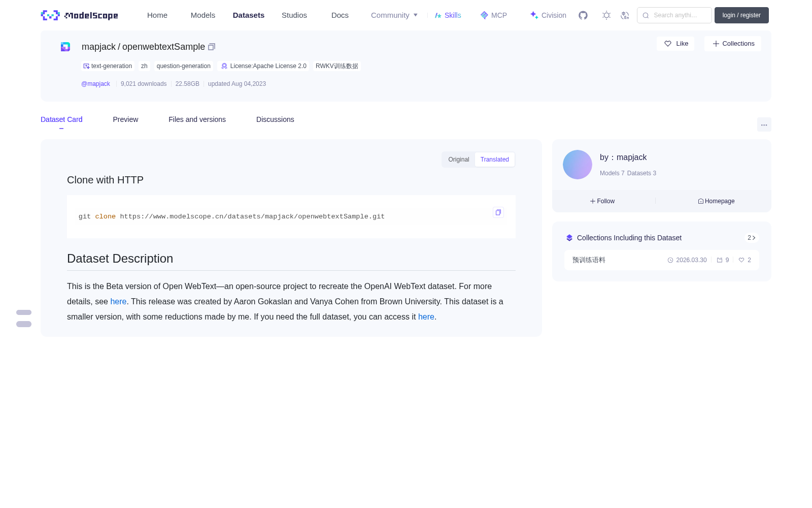Open Studios in the top navigation
Viewport: 812px width, 508px height.
tap(294, 15)
